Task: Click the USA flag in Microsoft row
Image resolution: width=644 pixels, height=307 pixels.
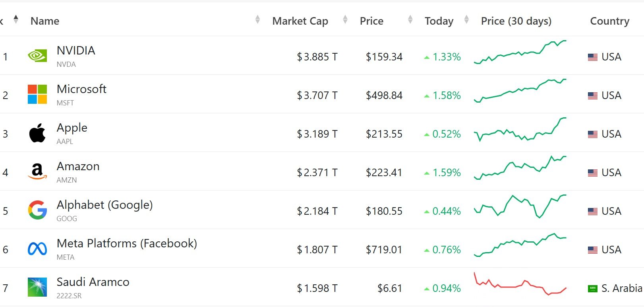Action: coord(593,95)
